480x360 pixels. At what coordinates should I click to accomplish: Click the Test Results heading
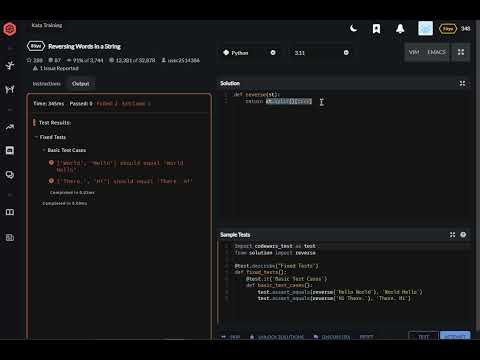point(55,123)
